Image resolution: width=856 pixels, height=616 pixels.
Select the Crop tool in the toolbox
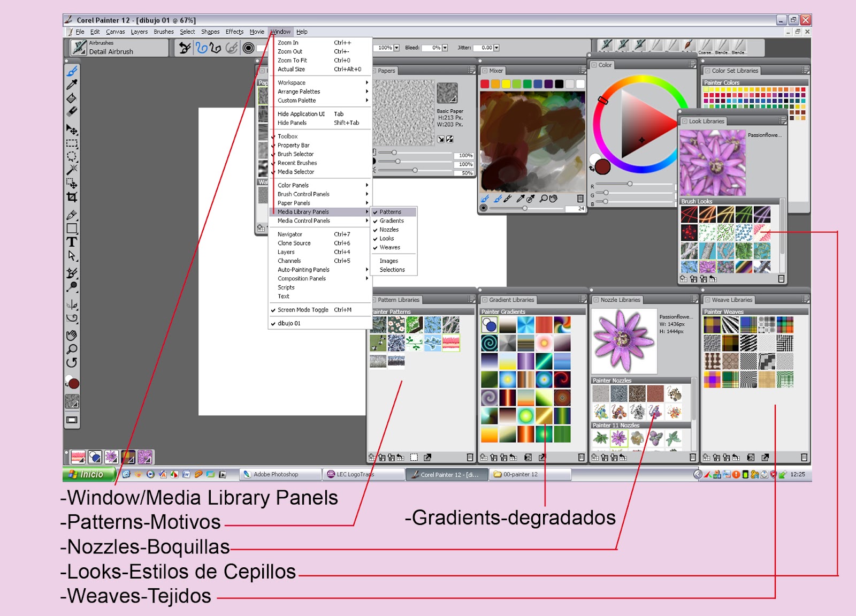pyautogui.click(x=72, y=197)
